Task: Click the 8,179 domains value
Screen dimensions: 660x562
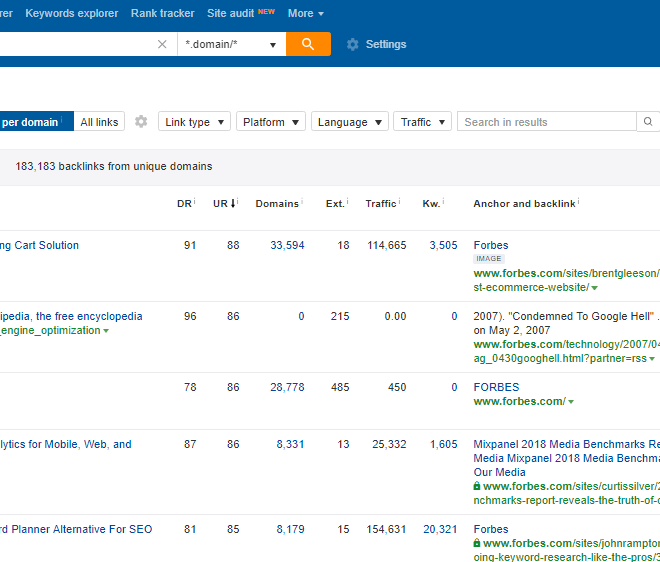Action: 290,529
